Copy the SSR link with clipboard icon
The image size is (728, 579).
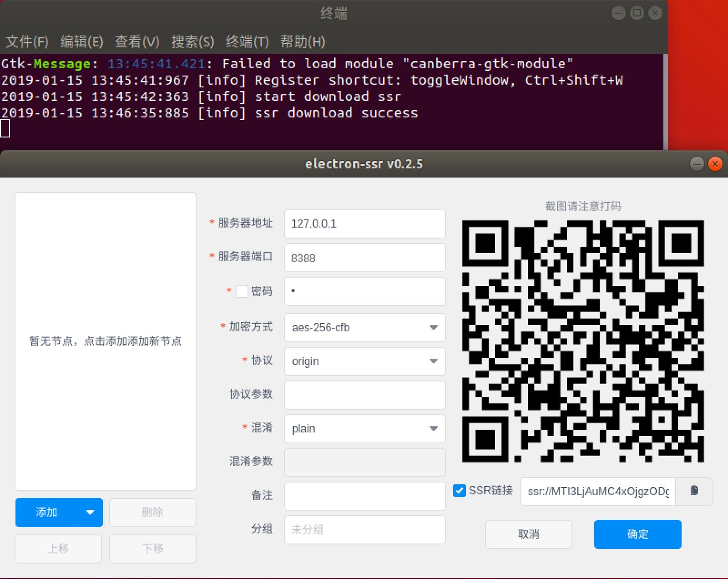click(694, 491)
